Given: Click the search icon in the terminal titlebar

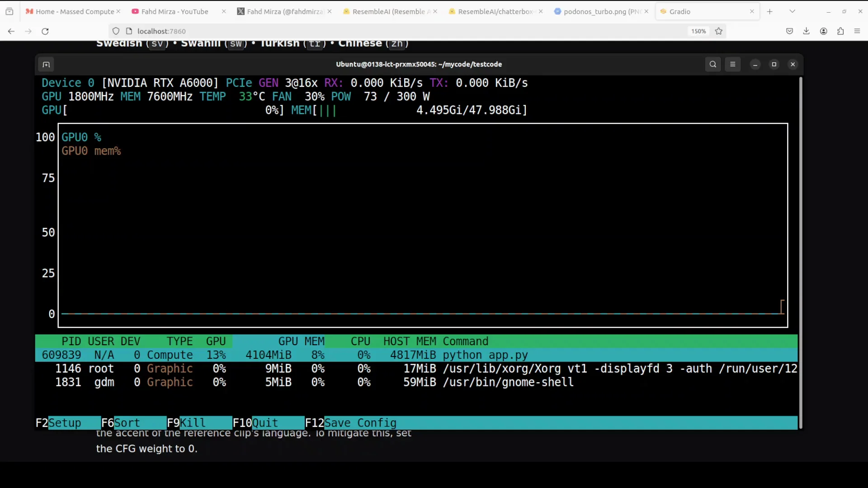Looking at the screenshot, I should tap(713, 64).
